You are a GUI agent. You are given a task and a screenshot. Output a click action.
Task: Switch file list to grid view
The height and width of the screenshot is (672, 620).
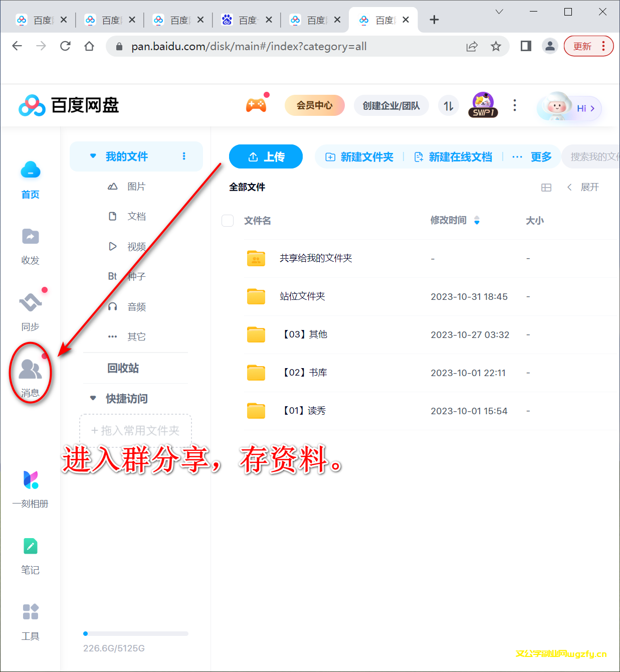click(x=546, y=188)
